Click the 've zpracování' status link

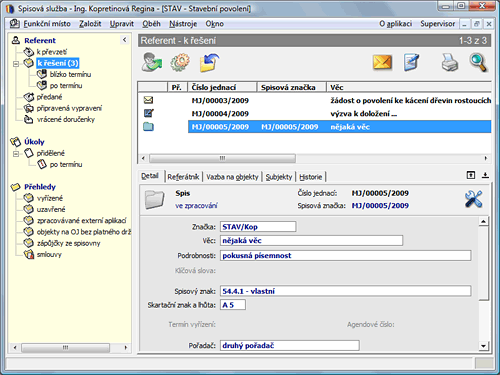196,206
